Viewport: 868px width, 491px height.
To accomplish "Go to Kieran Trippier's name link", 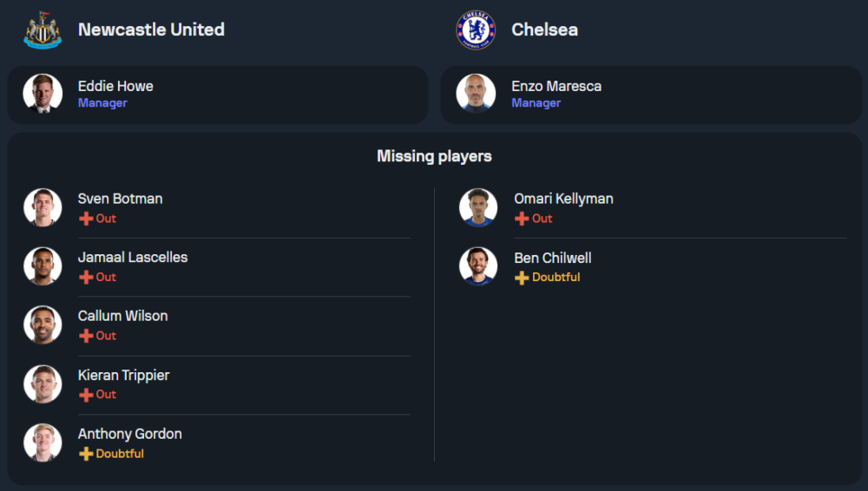I will click(123, 375).
